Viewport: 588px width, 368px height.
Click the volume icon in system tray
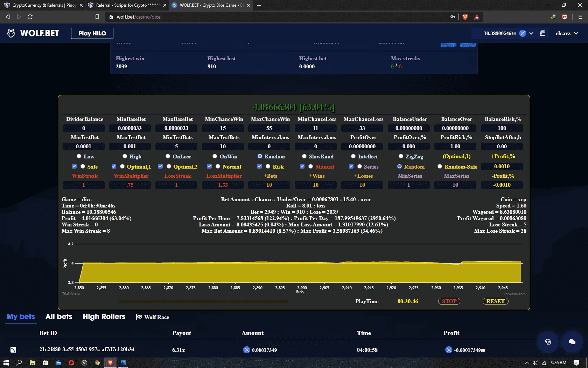(535, 363)
